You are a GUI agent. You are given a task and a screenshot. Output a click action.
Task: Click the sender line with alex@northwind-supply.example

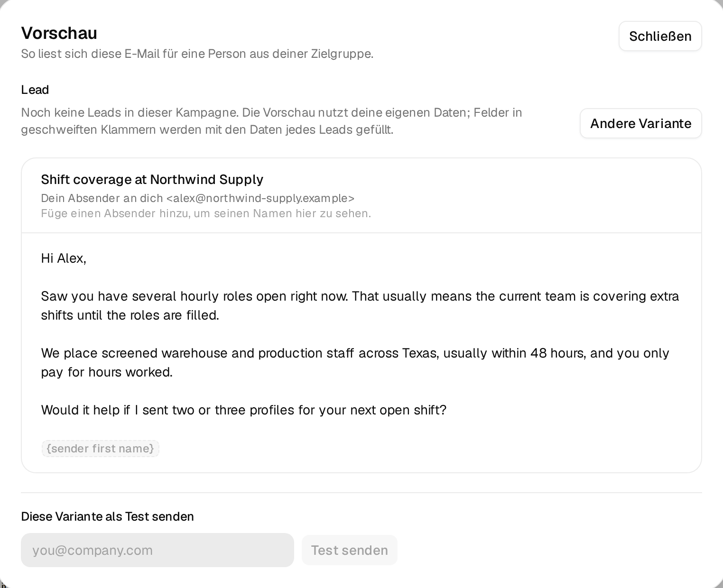pyautogui.click(x=198, y=198)
